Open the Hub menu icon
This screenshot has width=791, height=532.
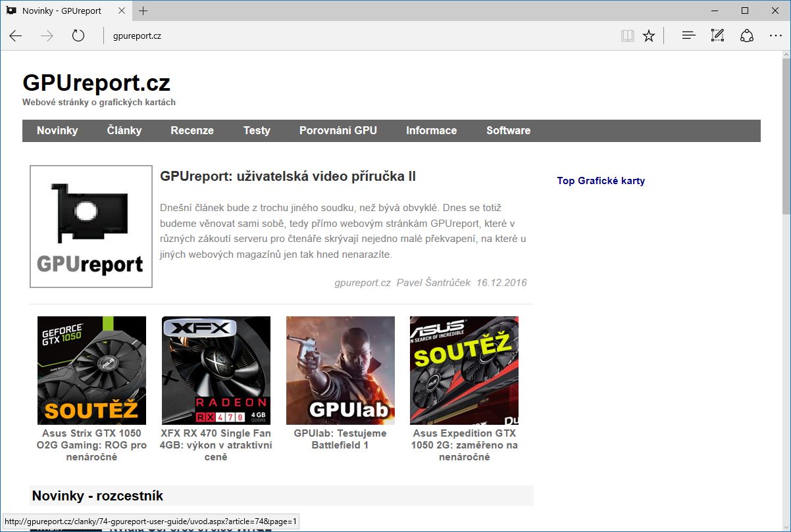pyautogui.click(x=688, y=36)
